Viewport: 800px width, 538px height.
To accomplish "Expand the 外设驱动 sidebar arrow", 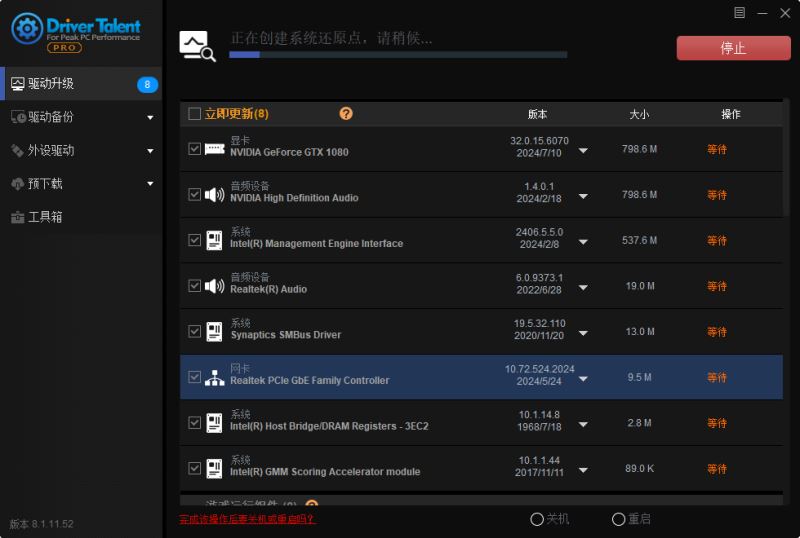I will coord(150,151).
